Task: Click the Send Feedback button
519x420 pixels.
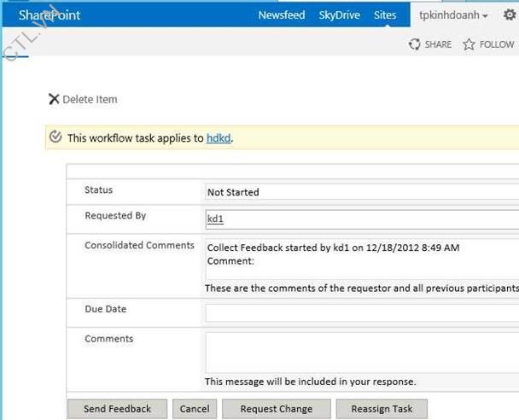Action: (117, 409)
